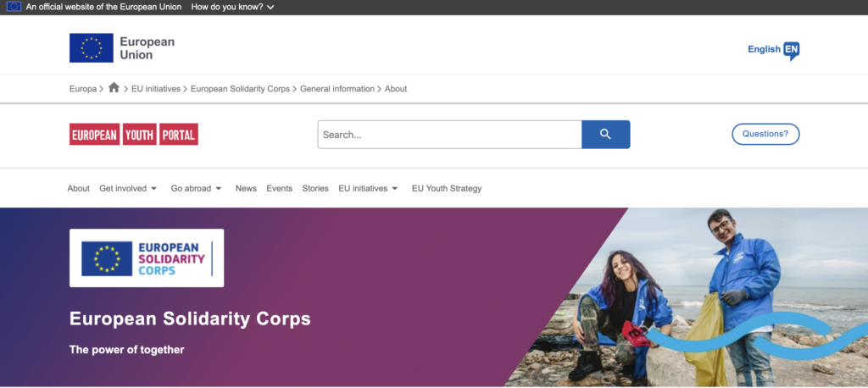The width and height of the screenshot is (868, 388).
Task: Open the European Youth Portal logo
Action: (134, 135)
